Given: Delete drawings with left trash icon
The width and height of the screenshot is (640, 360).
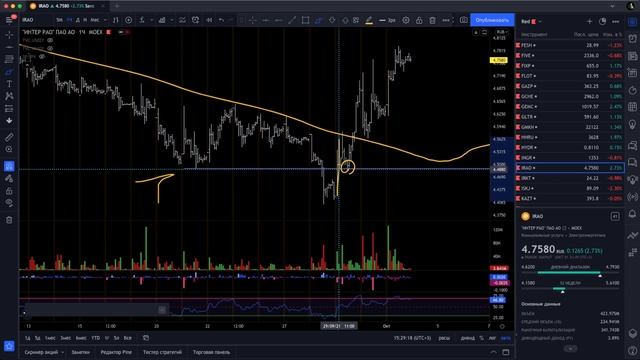Looking at the screenshot, I should (x=9, y=220).
